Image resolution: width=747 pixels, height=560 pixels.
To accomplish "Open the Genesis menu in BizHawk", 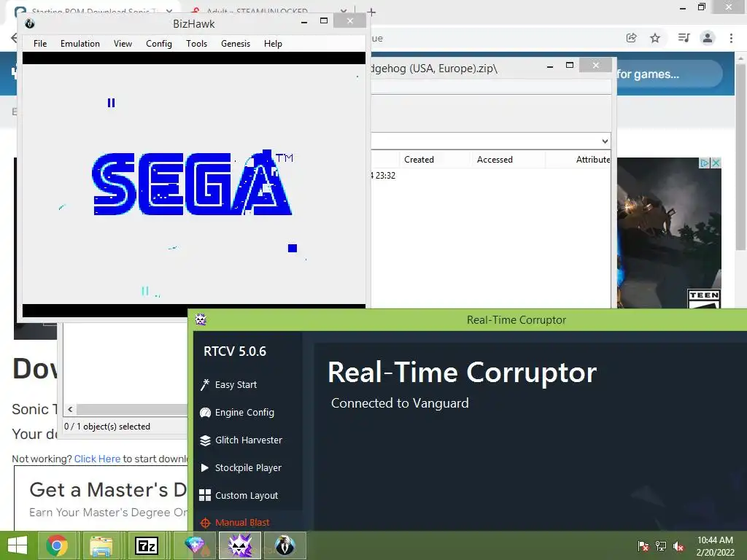I will (x=236, y=43).
